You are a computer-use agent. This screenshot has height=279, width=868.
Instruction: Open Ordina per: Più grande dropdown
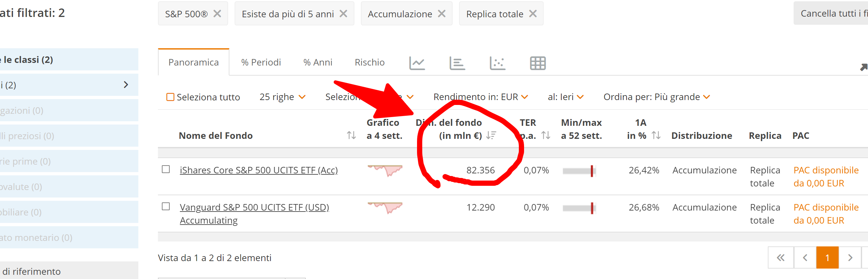[657, 97]
